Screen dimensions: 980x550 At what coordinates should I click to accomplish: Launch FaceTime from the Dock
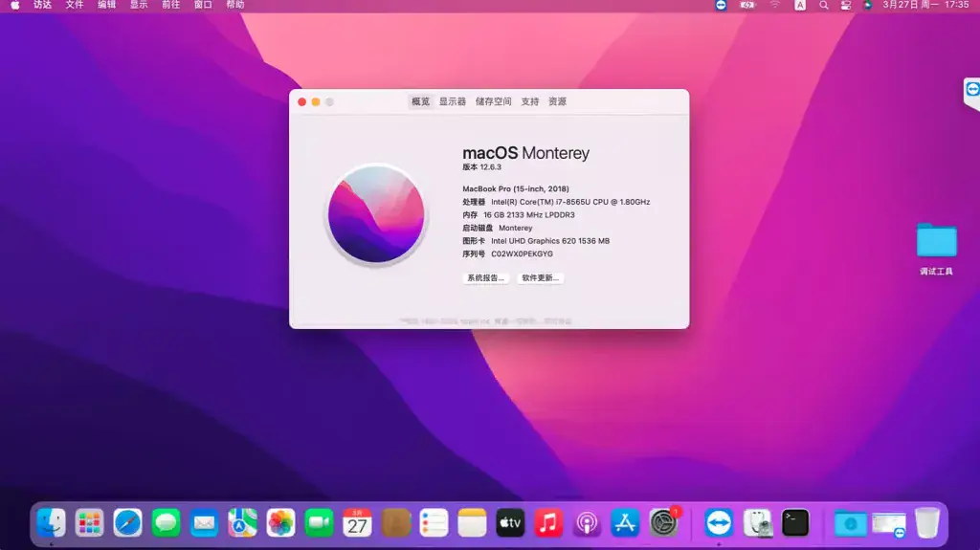[319, 523]
